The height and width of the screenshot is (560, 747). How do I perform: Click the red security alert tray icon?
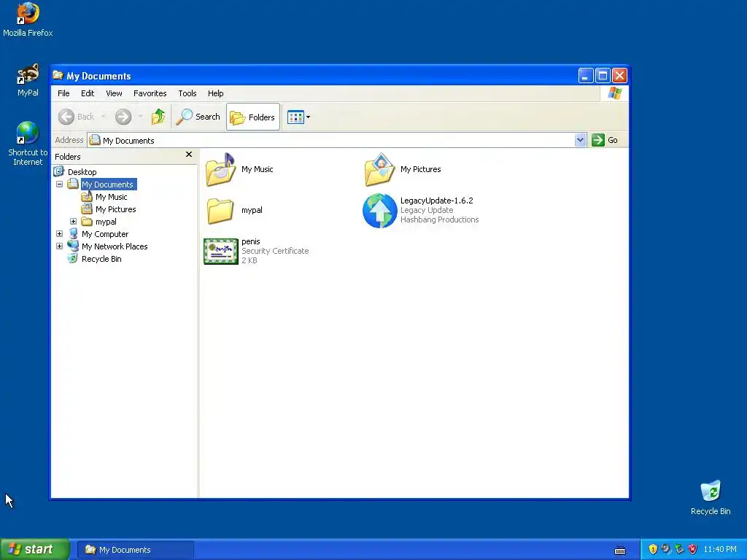(693, 549)
